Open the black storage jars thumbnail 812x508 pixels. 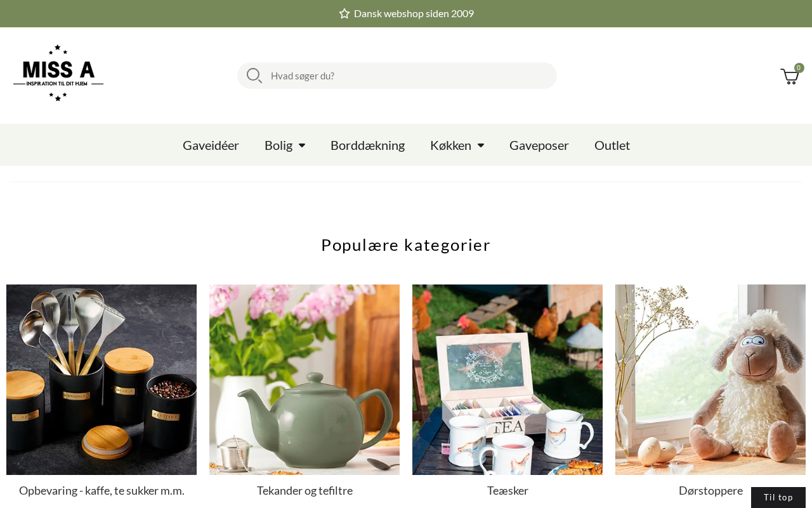pyautogui.click(x=101, y=380)
